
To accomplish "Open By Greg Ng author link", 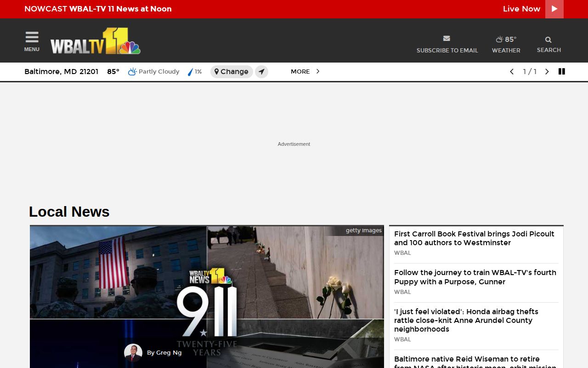I will (164, 353).
